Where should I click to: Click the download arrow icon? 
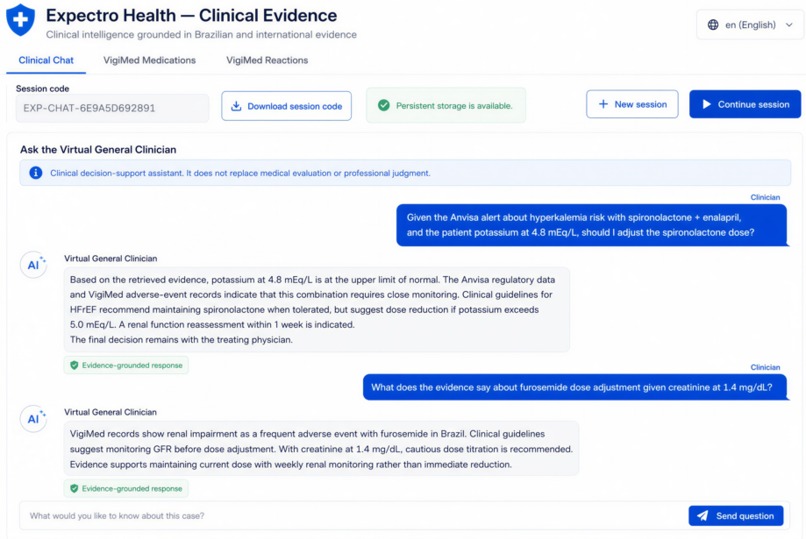pyautogui.click(x=236, y=106)
